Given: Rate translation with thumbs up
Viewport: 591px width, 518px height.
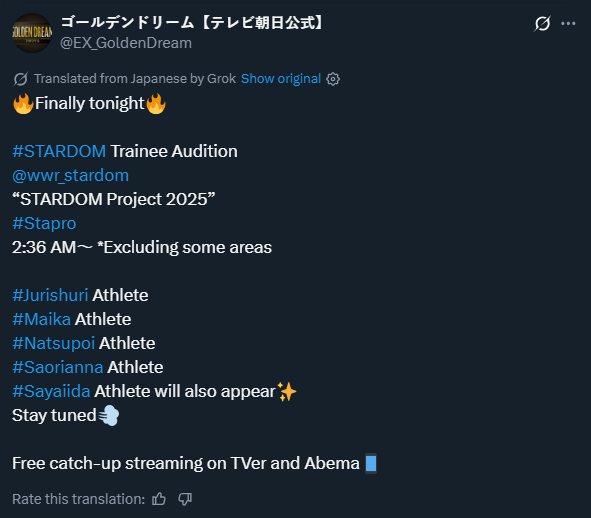Looking at the screenshot, I should click(159, 499).
